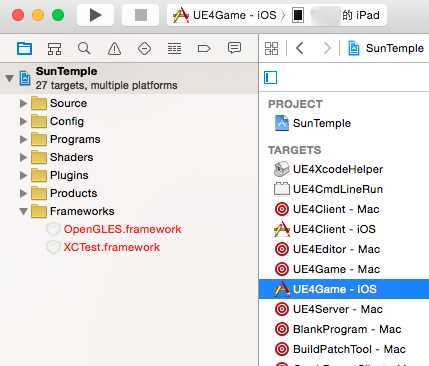Image resolution: width=429 pixels, height=366 pixels.
Task: Hide the project and targets list
Action: click(x=270, y=77)
